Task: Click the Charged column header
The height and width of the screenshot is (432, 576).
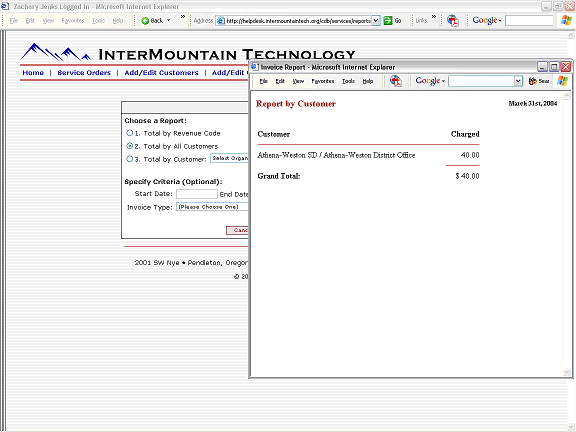Action: click(465, 134)
